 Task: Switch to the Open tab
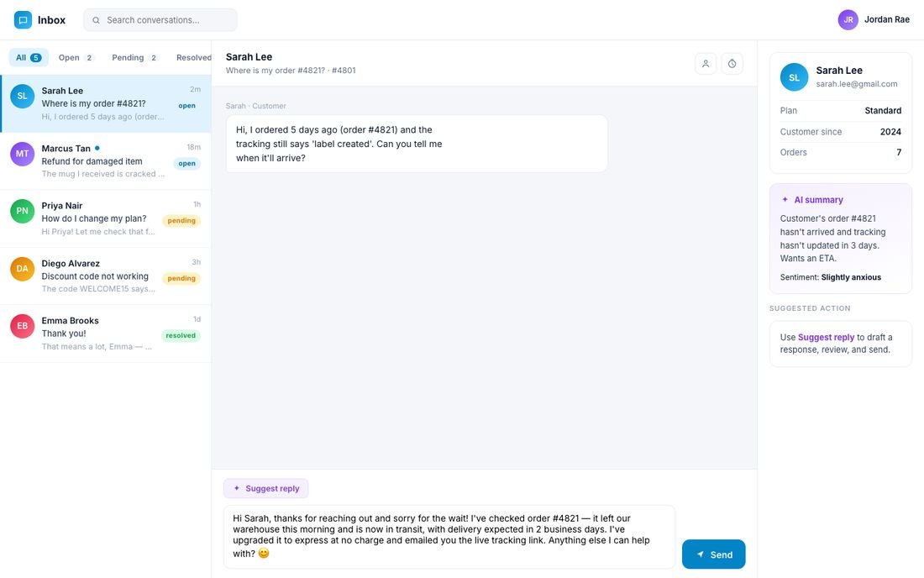pyautogui.click(x=76, y=58)
